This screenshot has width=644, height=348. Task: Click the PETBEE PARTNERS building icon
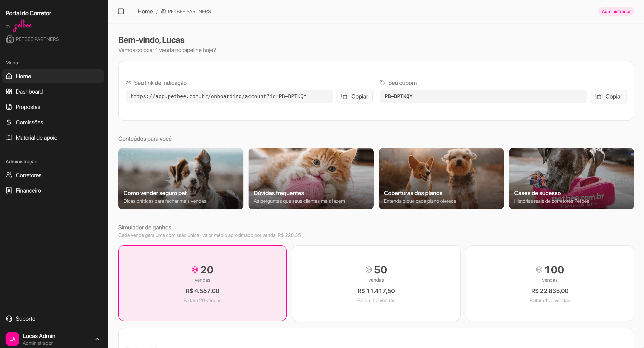tap(9, 39)
